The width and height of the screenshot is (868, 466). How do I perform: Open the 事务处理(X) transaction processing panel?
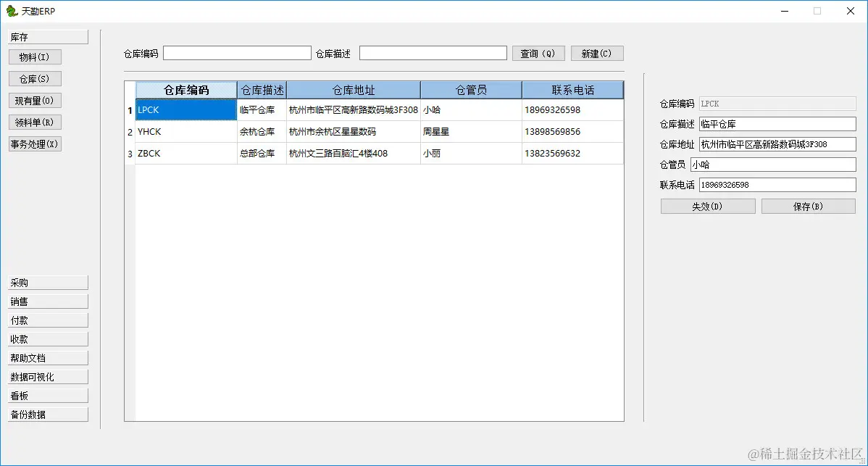point(35,143)
